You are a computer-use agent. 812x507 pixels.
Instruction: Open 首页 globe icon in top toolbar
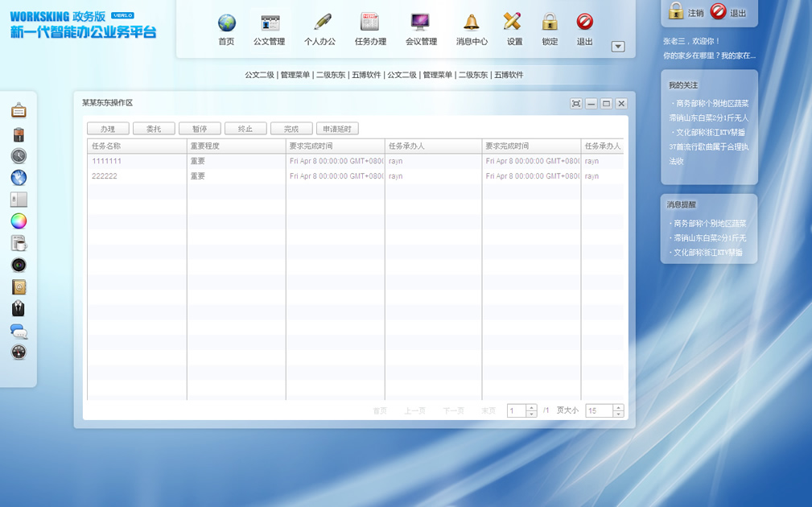pyautogui.click(x=227, y=23)
